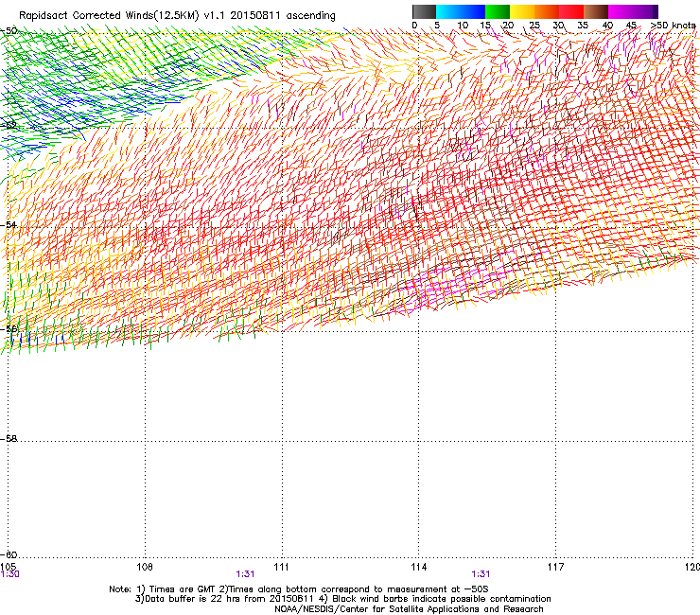Click the gray 0-5 knots color swatch
This screenshot has height=615, width=700.
[x=424, y=11]
